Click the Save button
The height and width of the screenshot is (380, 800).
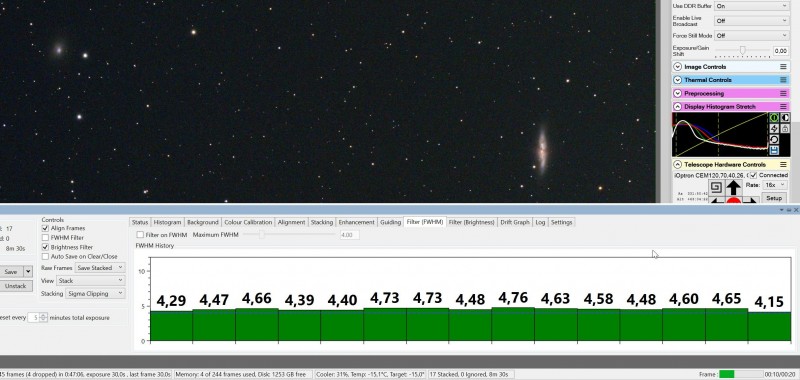point(11,272)
